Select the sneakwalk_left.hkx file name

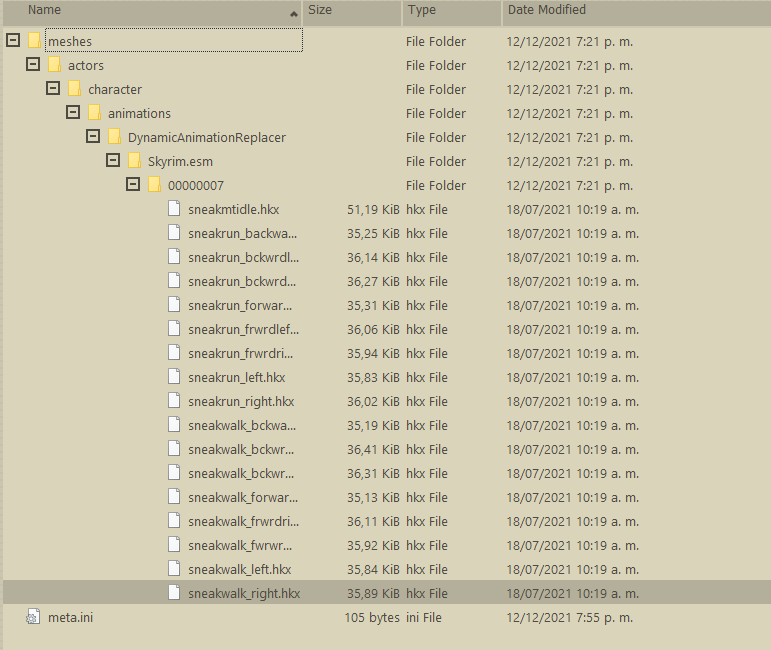coord(239,569)
